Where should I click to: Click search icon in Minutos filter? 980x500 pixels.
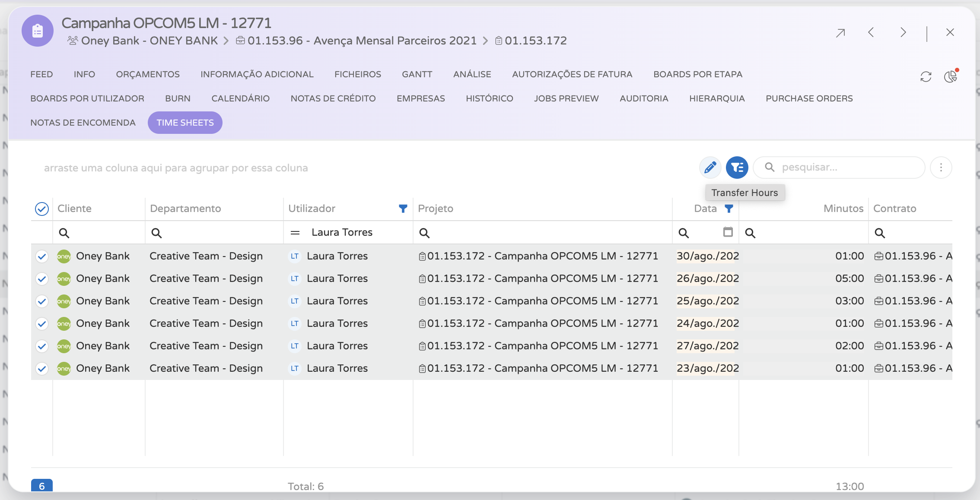tap(750, 233)
